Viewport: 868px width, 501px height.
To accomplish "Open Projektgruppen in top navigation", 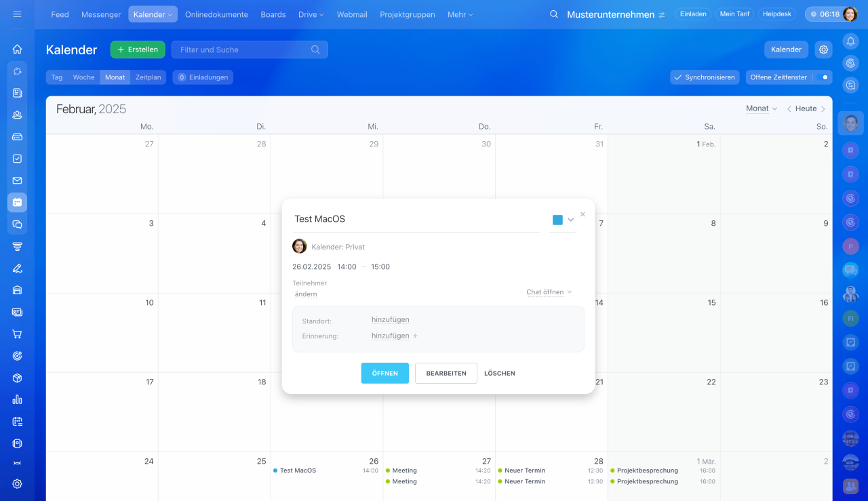I will (408, 14).
